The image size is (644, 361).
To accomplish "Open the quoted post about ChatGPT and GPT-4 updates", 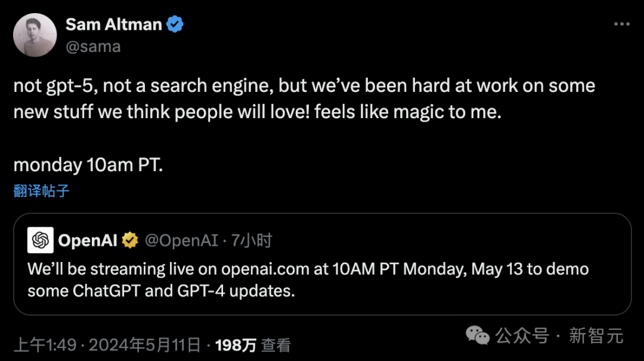I will point(322,280).
